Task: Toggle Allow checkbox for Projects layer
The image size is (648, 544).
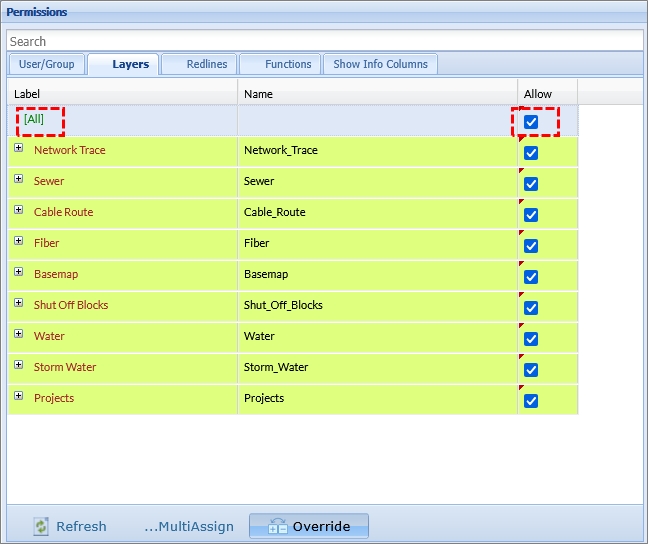Action: point(531,401)
